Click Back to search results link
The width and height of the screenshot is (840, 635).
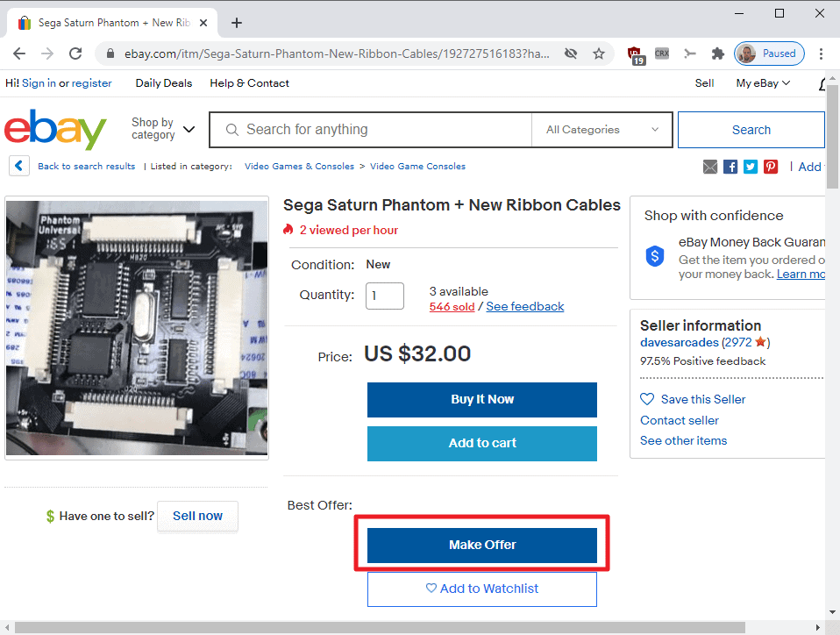click(x=86, y=166)
